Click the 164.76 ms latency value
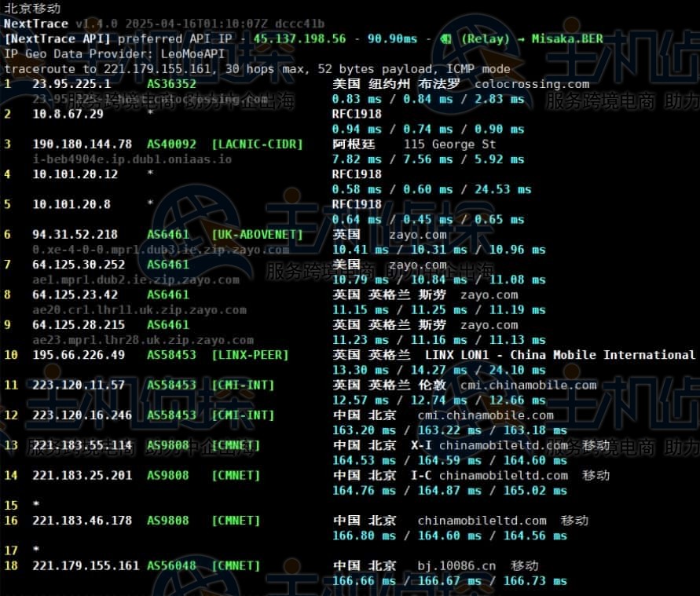Image resolution: width=700 pixels, height=596 pixels. (x=364, y=490)
